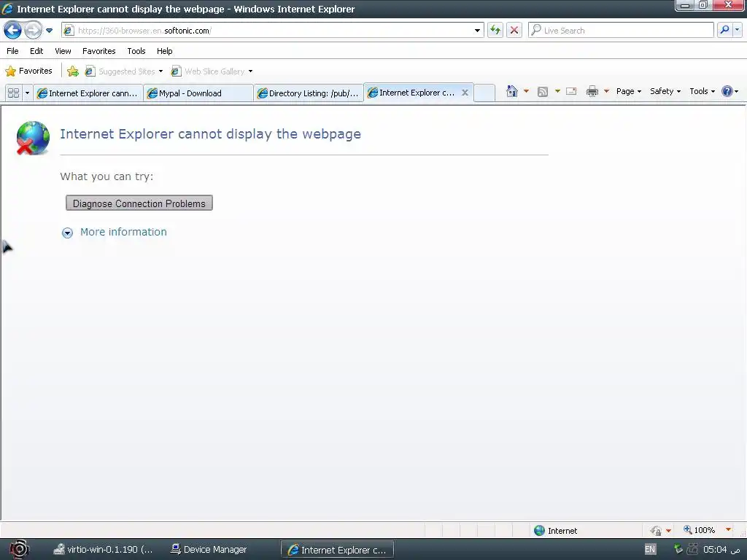Open the Safety command bar menu

665,91
